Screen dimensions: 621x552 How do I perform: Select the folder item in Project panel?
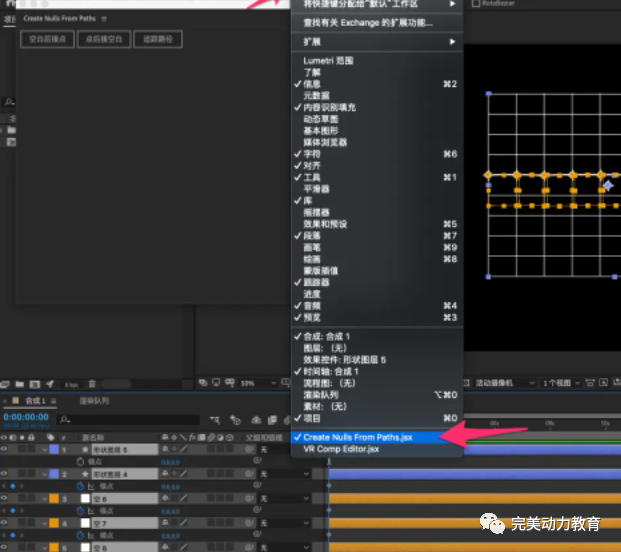[11, 130]
